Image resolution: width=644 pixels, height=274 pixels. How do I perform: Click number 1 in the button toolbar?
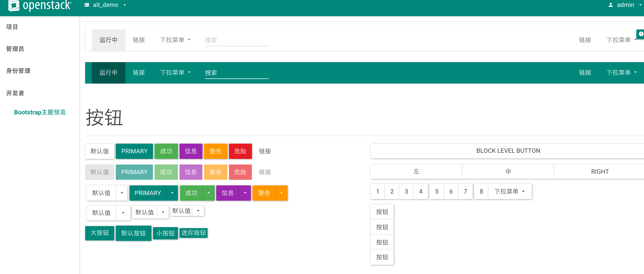[378, 191]
